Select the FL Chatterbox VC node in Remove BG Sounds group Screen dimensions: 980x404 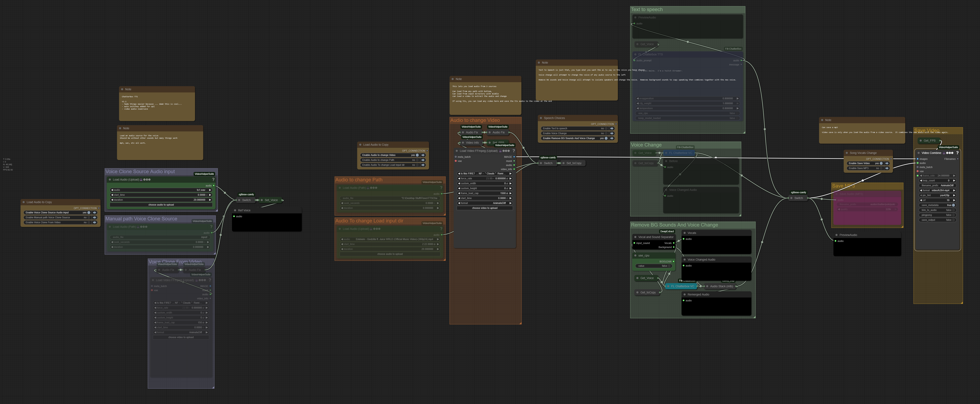(681, 286)
